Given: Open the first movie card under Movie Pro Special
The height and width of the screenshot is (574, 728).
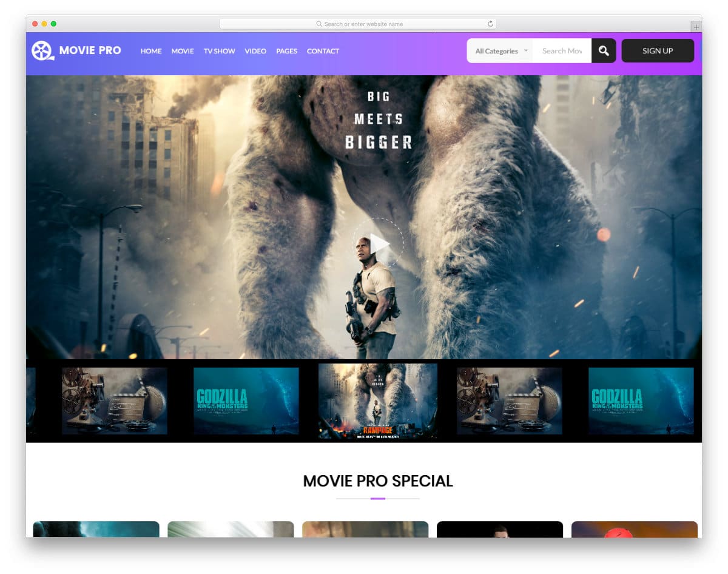Looking at the screenshot, I should 96,529.
